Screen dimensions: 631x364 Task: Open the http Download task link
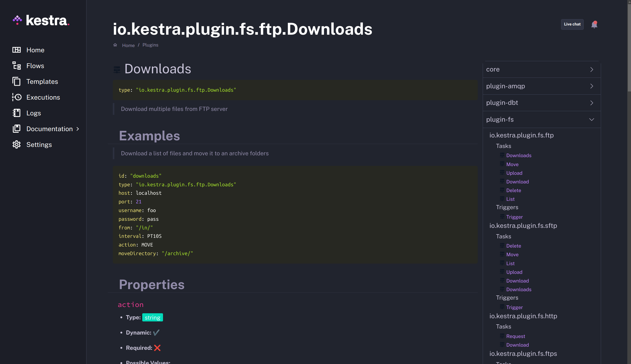[x=517, y=345]
